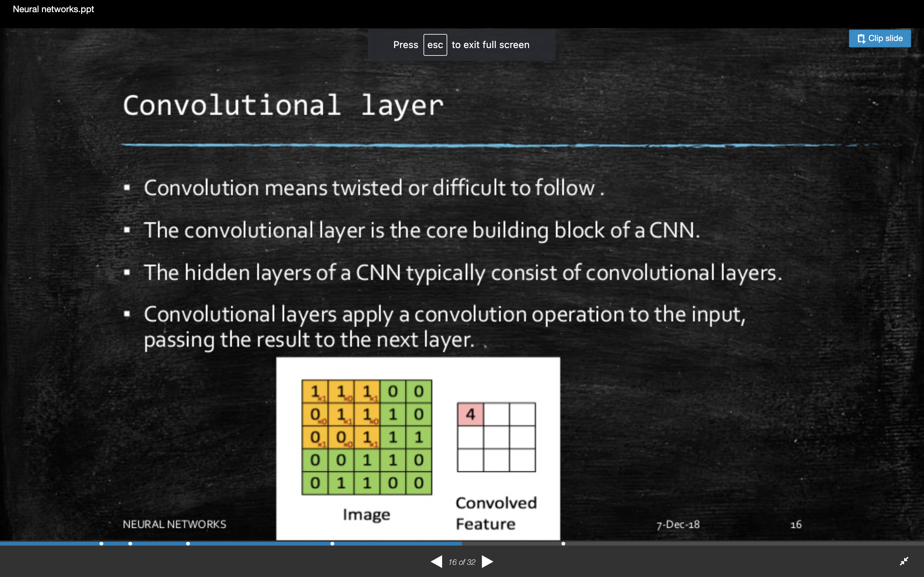Screen dimensions: 924x577
Task: Click the '7-Dec-18' date in footer
Action: click(678, 525)
